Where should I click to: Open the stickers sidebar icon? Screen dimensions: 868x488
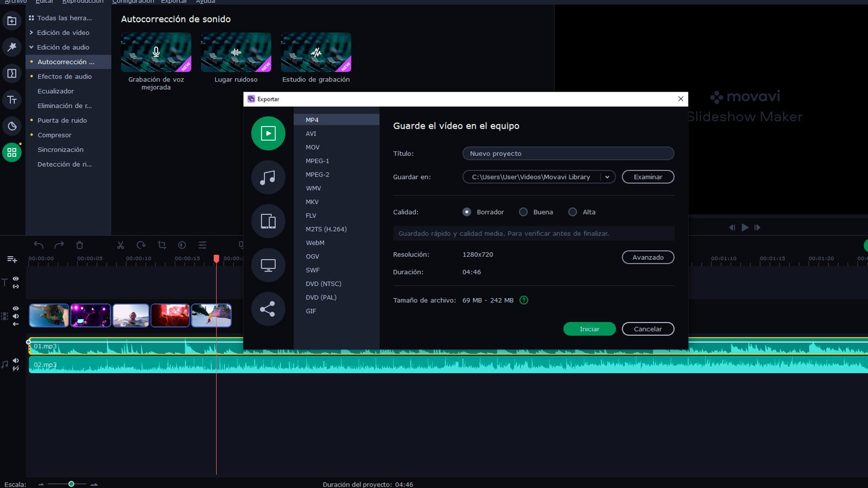[12, 126]
